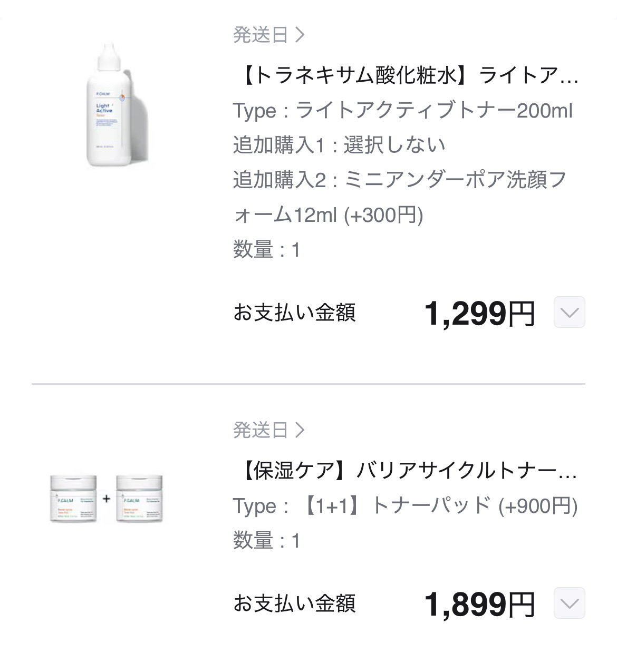Click the 1,899円 payment amount
The width and height of the screenshot is (617, 672).
point(479,604)
